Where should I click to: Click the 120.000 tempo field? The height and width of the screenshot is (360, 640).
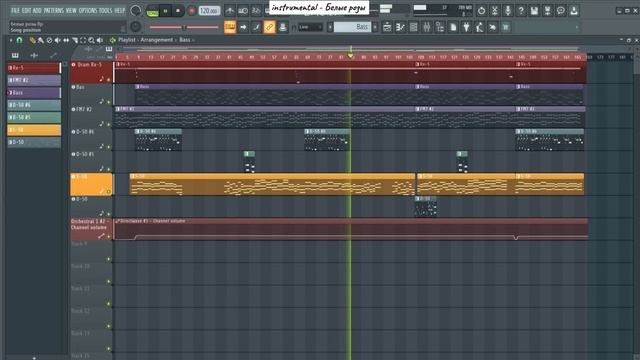click(209, 11)
